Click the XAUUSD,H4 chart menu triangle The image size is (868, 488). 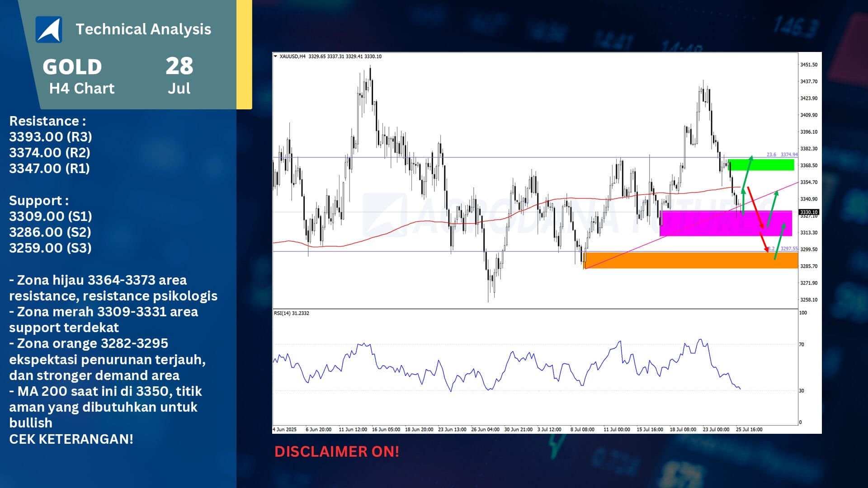tap(275, 56)
